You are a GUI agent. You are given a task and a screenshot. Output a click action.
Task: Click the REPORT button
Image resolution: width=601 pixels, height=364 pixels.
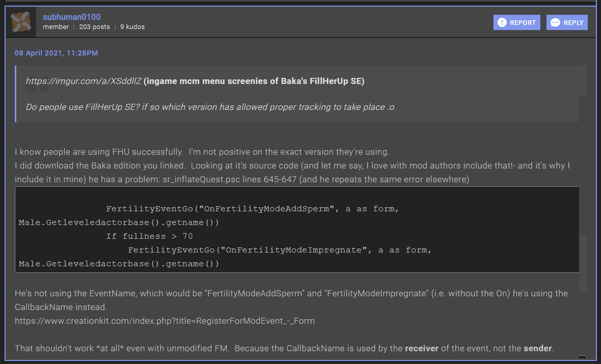516,22
